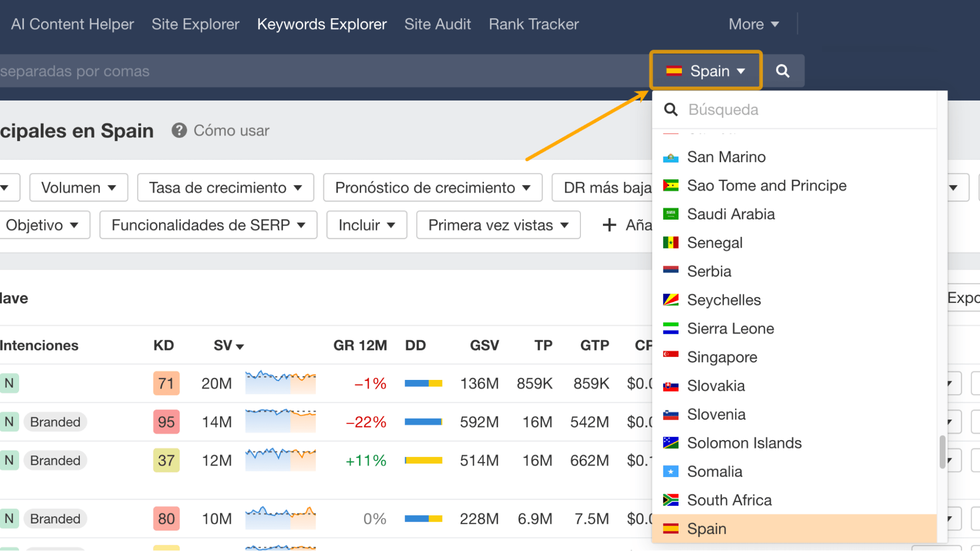
Task: Click the Serbia flag icon
Action: point(670,271)
